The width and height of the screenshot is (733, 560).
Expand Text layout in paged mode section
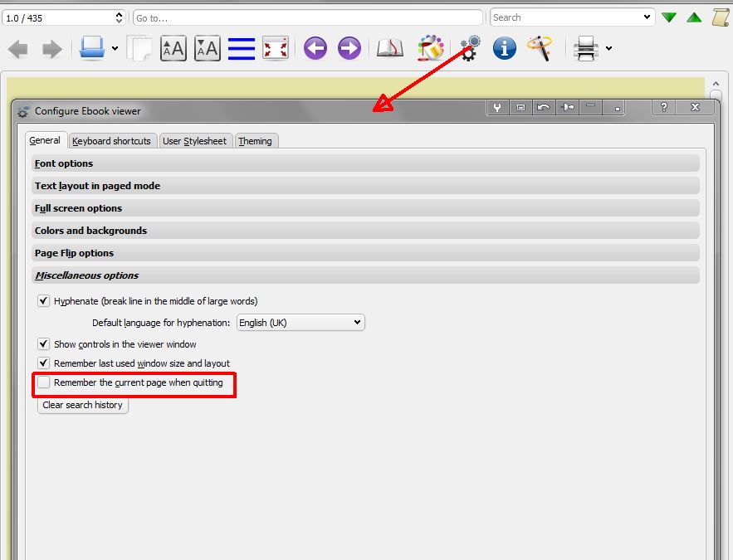[x=365, y=186]
